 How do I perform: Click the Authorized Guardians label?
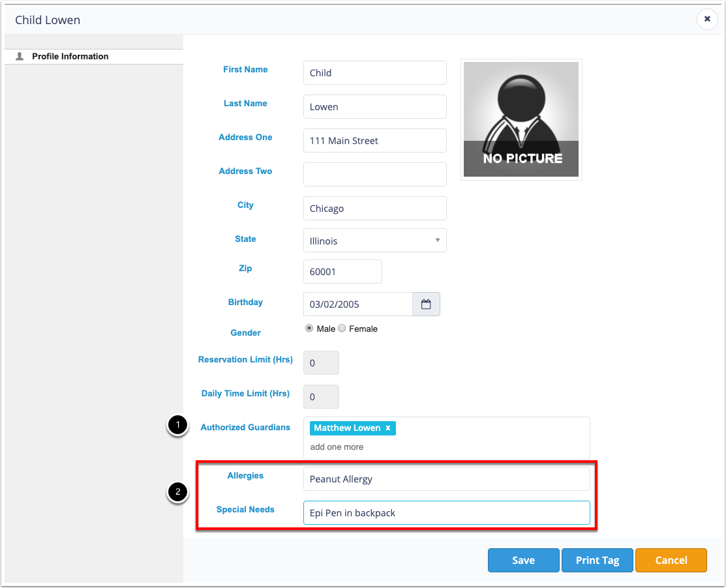click(245, 428)
